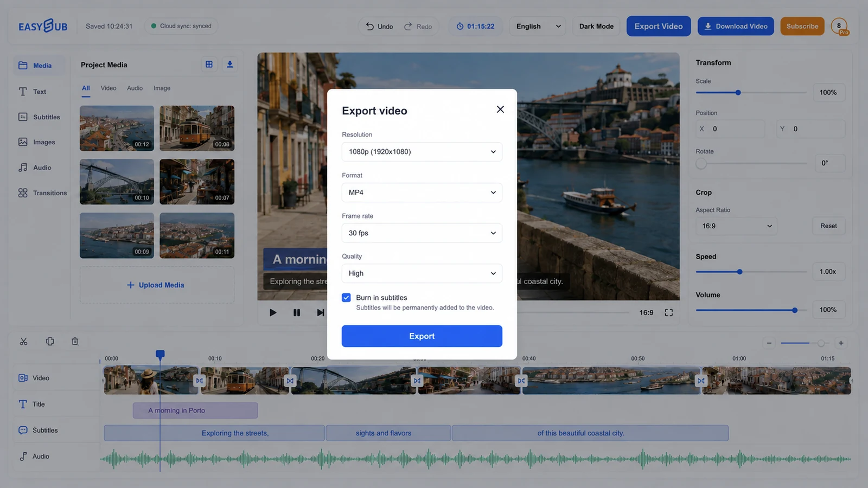Reset the crop aspect ratio
Image resolution: width=868 pixels, height=488 pixels.
point(828,226)
